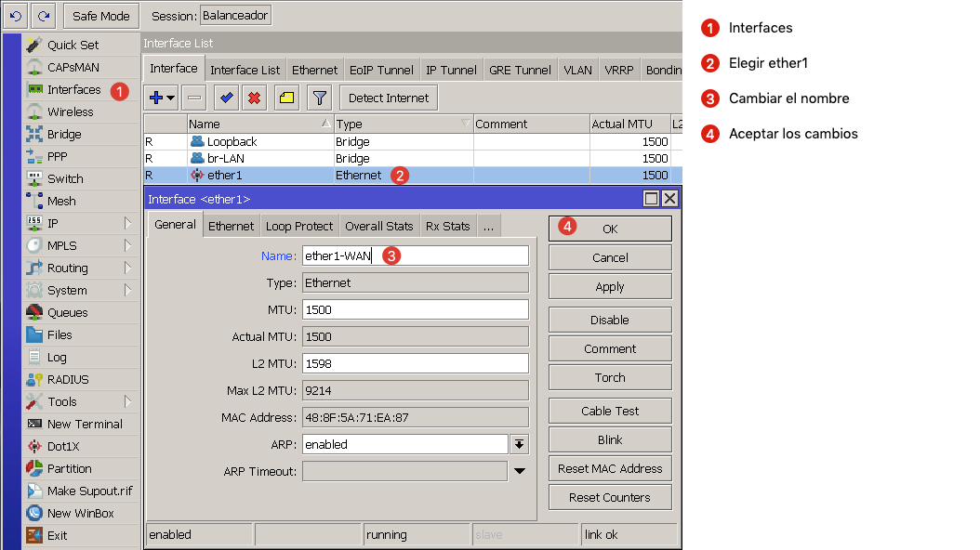Click the funnel filter icon
Screen dimensions: 980x550
(319, 98)
